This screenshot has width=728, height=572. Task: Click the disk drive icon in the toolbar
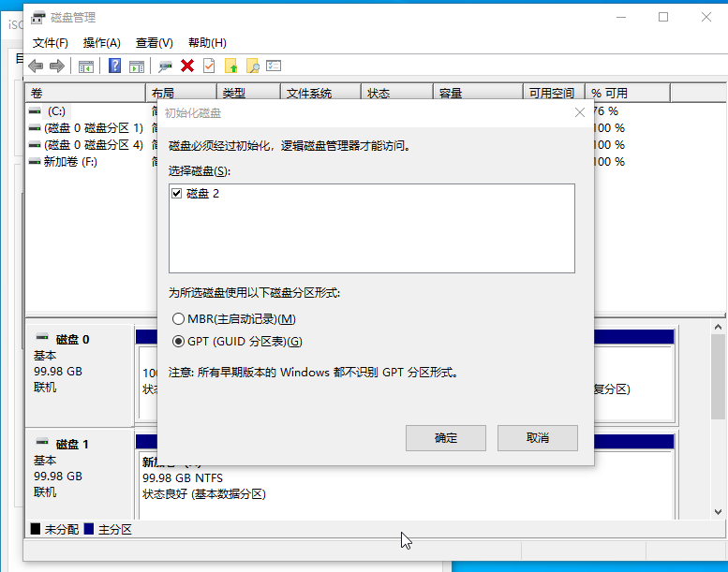click(166, 66)
